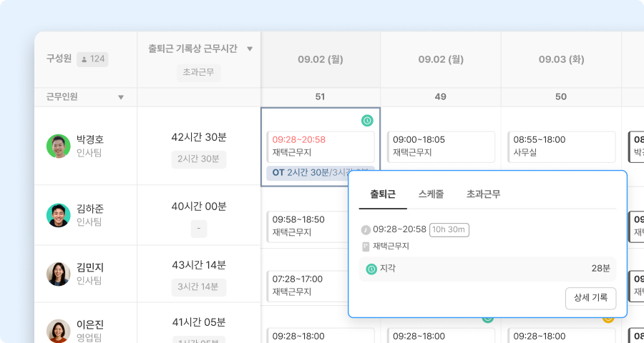Expand the 근무인원 dropdown arrow
Viewport: 644px width, 343px height.
coord(121,97)
